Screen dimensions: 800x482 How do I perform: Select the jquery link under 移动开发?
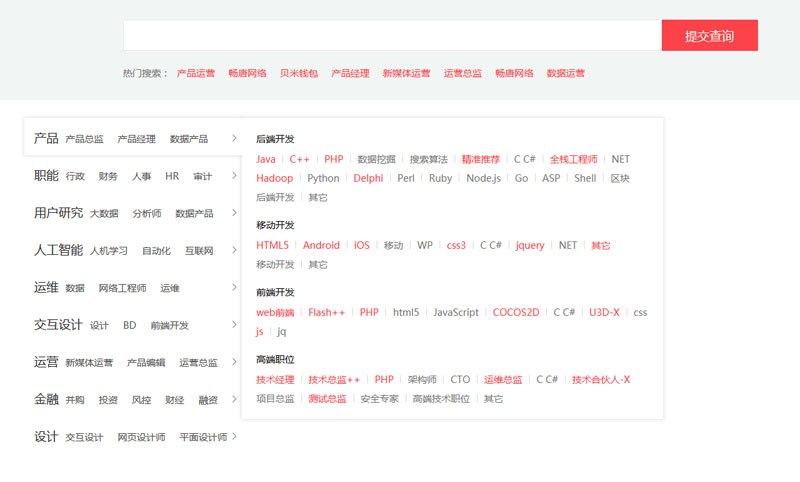(530, 245)
